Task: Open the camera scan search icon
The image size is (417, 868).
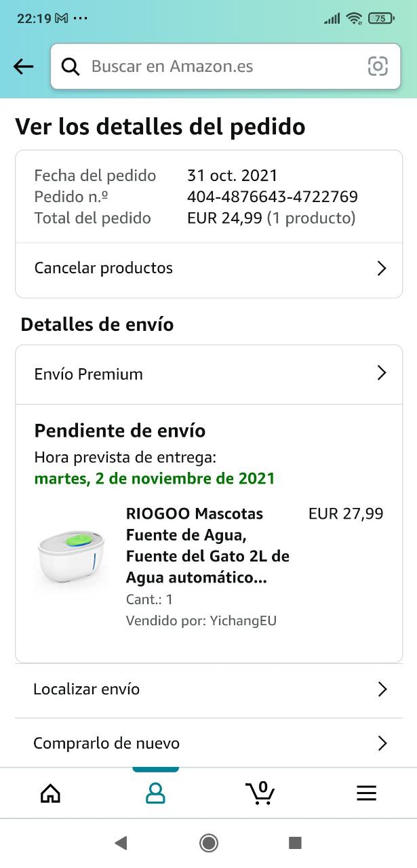Action: 378,66
